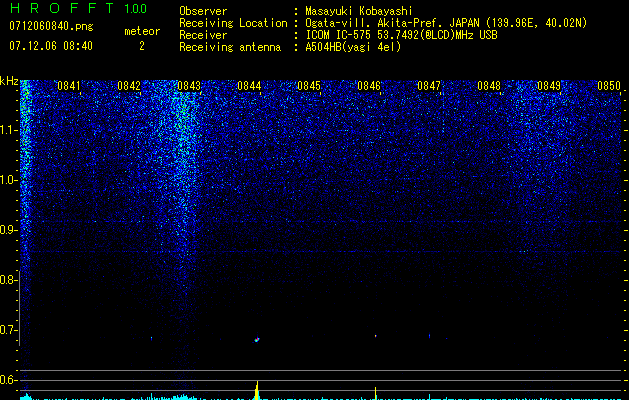Click the ICOM IC-575 receiver text
This screenshot has height=400, width=629.
[401, 35]
